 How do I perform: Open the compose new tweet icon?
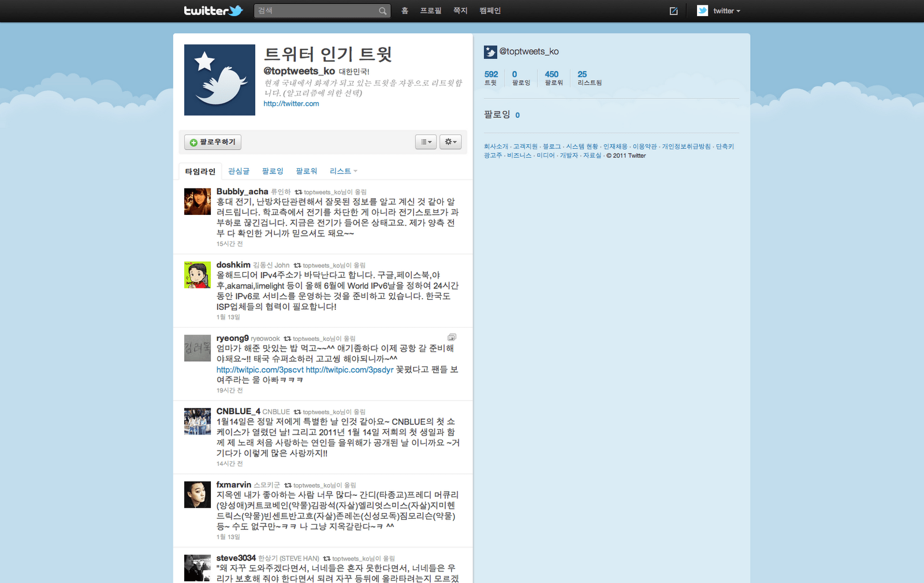point(673,10)
